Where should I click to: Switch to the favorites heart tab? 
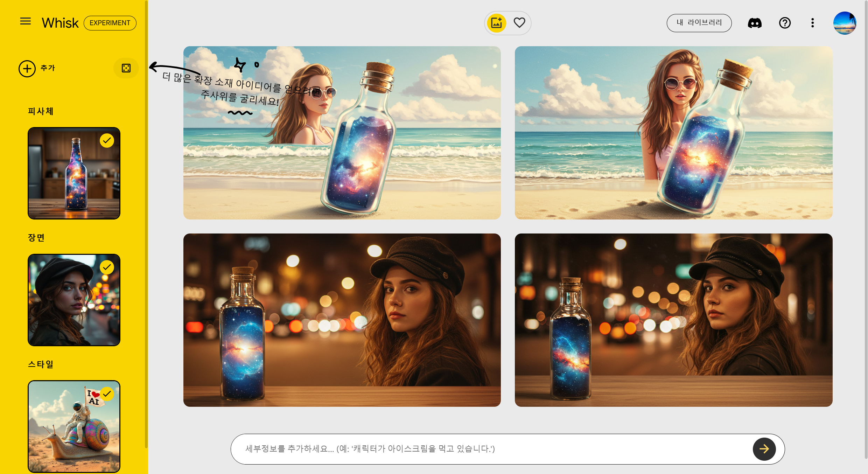(x=519, y=23)
